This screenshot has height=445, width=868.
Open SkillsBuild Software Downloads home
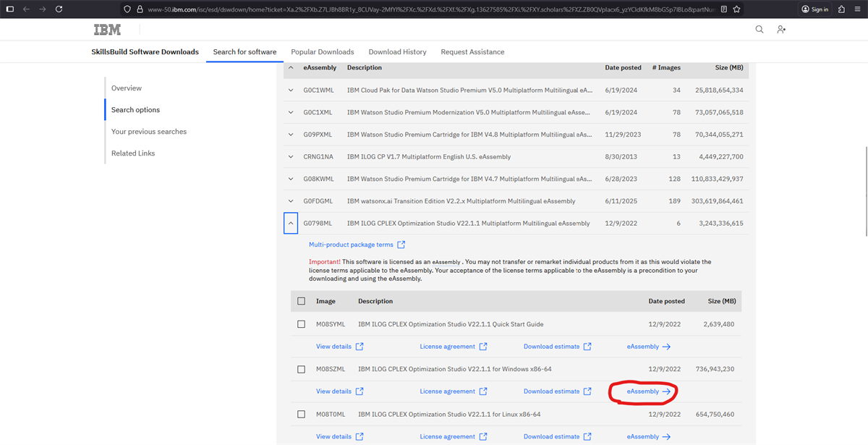(x=145, y=52)
